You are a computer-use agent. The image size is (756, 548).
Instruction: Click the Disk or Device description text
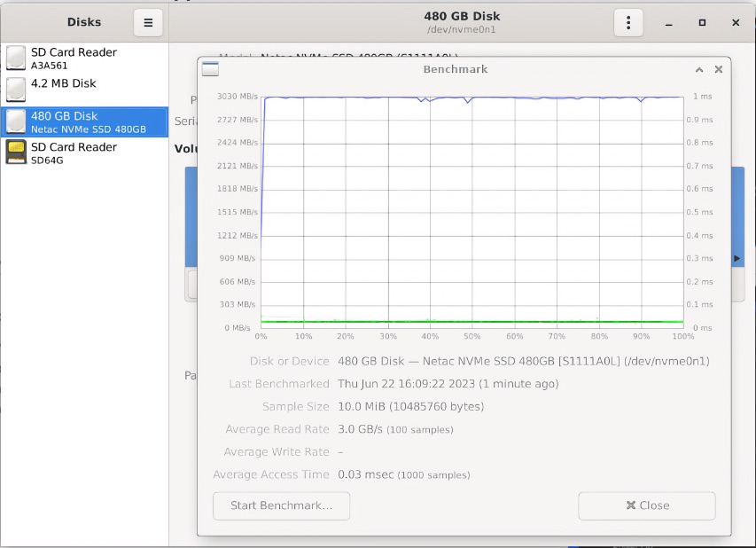tap(524, 361)
